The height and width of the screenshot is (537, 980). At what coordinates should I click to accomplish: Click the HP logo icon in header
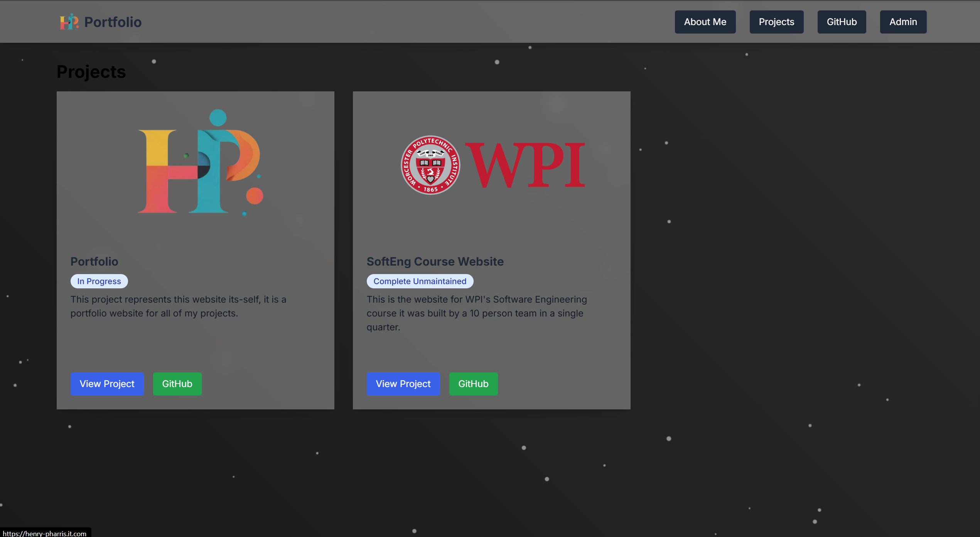[69, 22]
